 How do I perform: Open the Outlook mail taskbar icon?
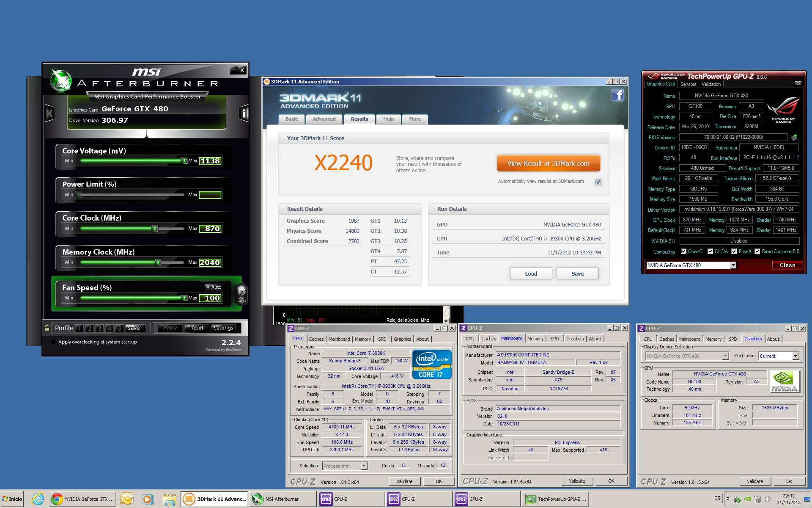126,499
